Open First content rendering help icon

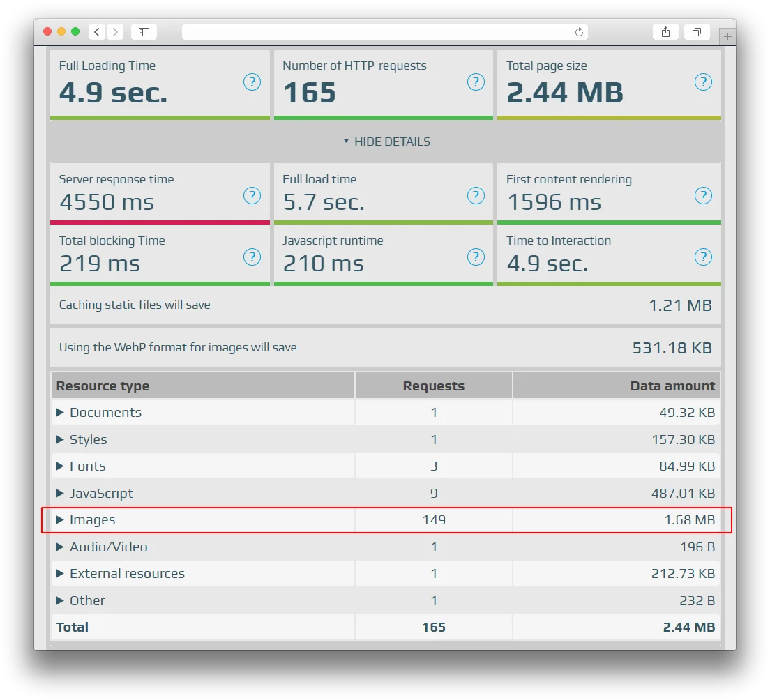point(703,196)
